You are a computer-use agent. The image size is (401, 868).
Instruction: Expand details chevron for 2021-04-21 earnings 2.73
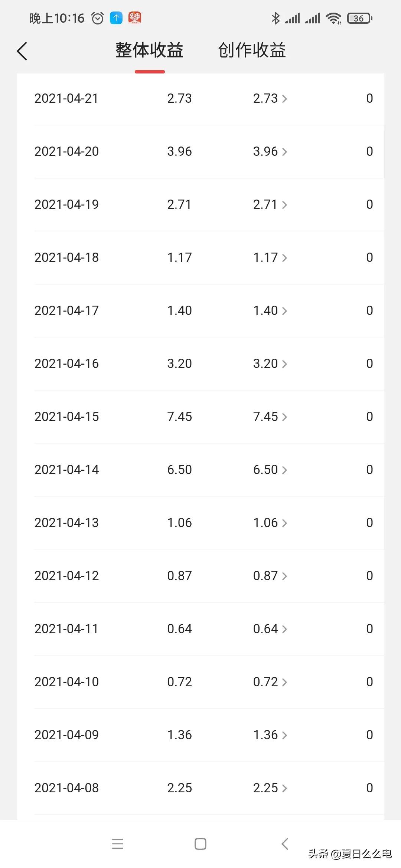pos(284,99)
